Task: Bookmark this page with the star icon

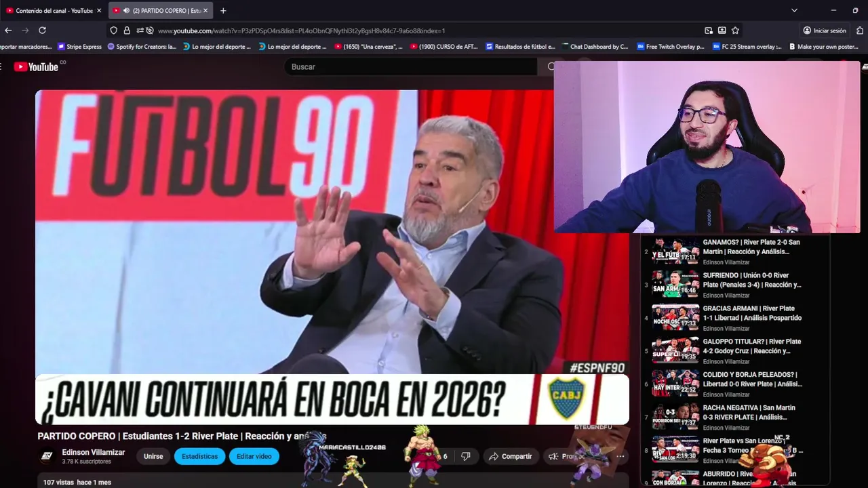Action: click(x=735, y=30)
